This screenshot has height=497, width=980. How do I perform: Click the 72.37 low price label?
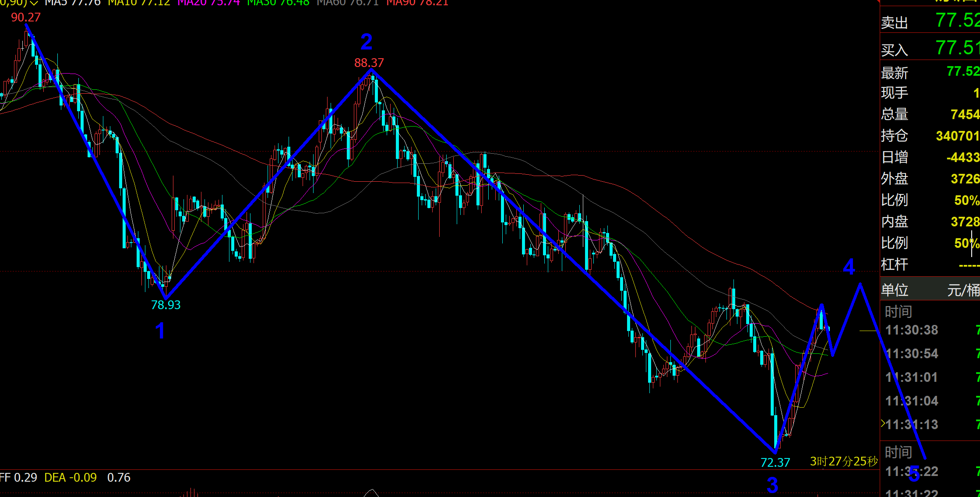click(x=775, y=462)
